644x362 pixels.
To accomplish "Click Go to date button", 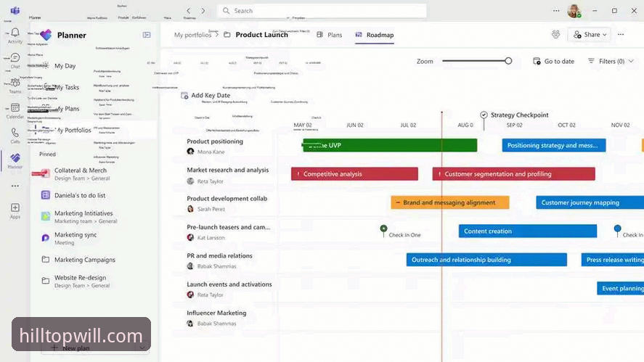I will (x=554, y=61).
